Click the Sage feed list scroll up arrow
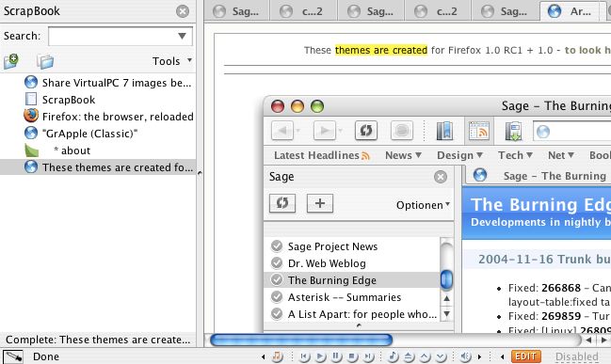 click(x=446, y=298)
